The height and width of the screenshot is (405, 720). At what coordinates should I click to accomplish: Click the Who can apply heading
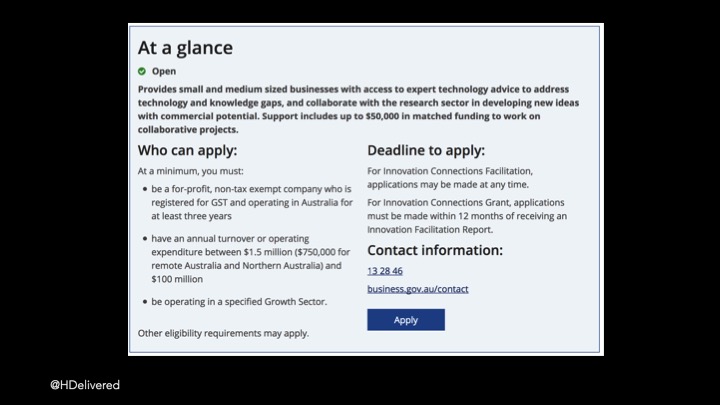187,150
